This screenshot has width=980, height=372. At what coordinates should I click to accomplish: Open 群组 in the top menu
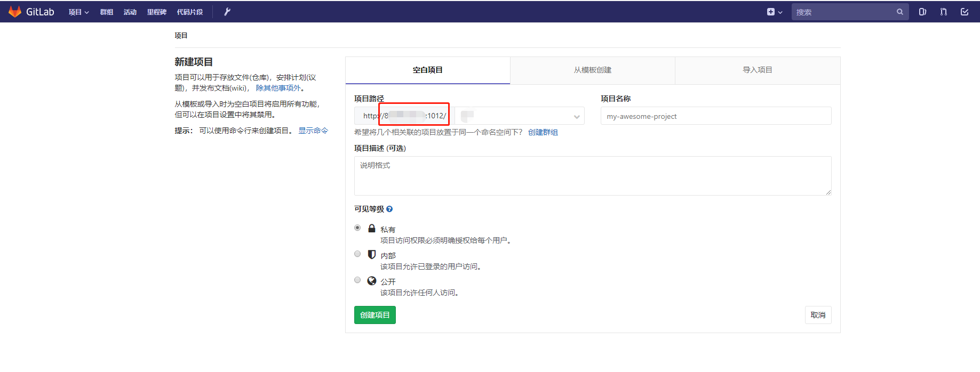107,12
